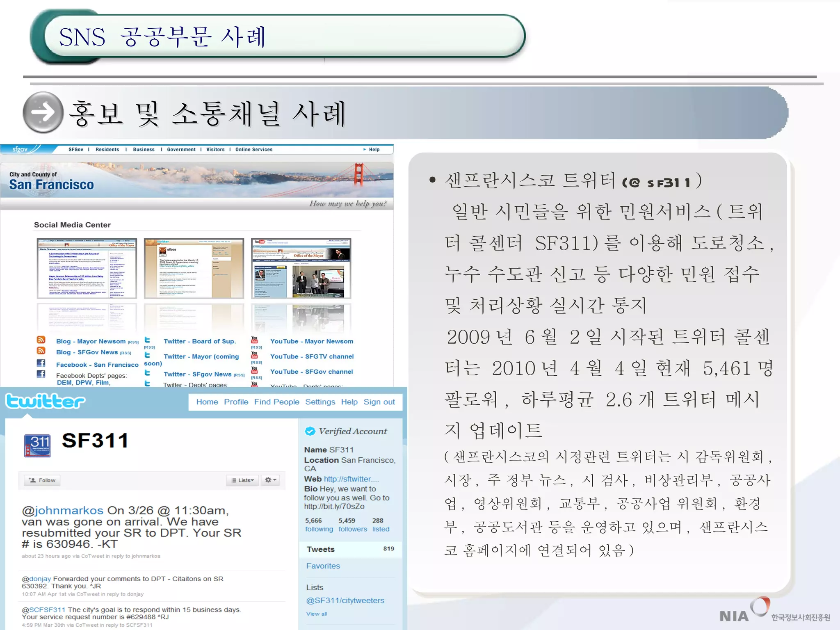
Task: Open Business menu item
Action: (x=144, y=150)
